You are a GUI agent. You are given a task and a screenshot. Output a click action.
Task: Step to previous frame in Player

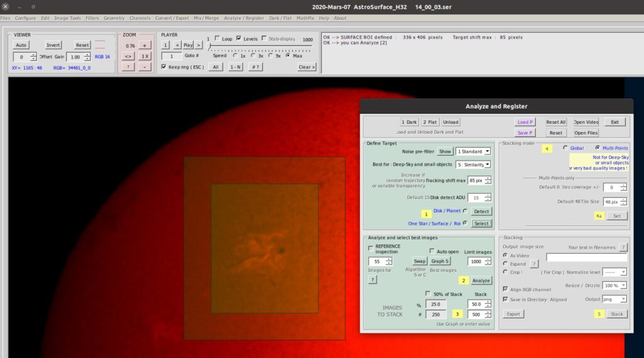click(177, 45)
